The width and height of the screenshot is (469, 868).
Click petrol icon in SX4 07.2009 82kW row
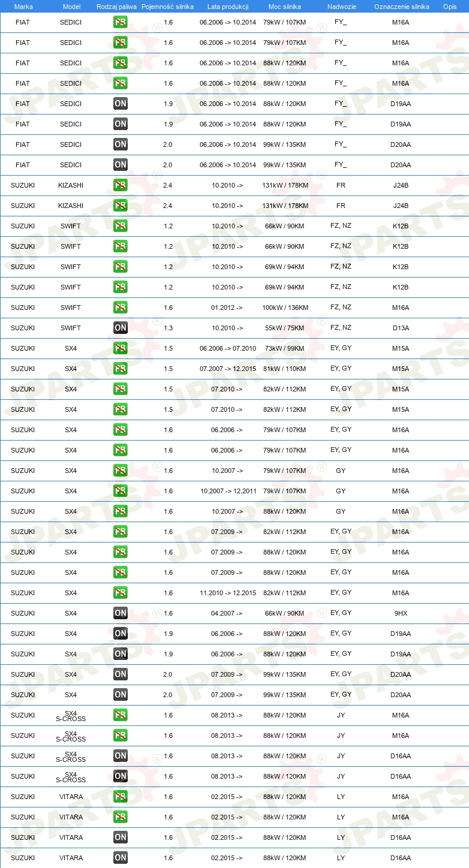(121, 532)
